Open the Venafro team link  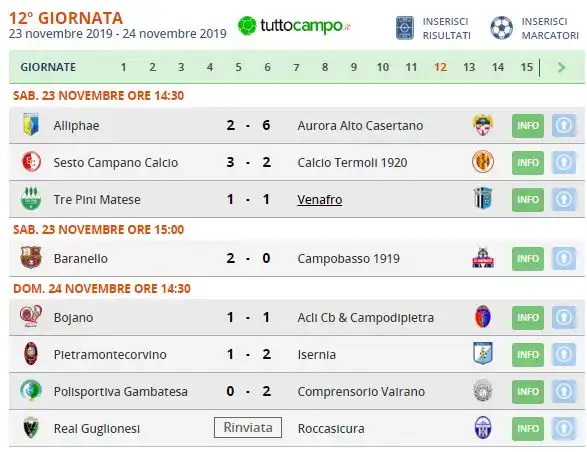click(320, 200)
